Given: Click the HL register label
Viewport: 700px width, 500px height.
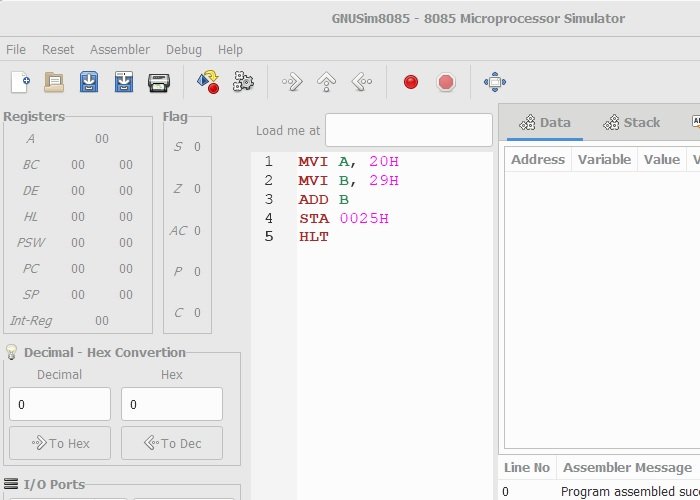Looking at the screenshot, I should click(31, 217).
